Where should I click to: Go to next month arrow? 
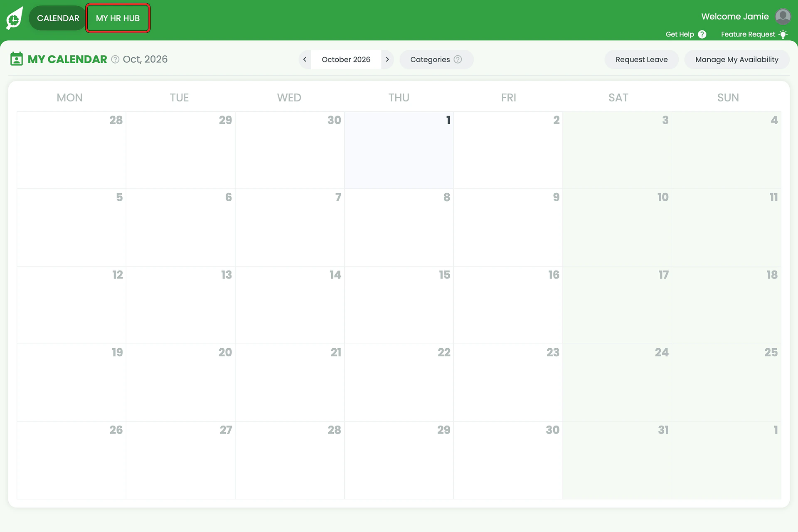point(387,59)
